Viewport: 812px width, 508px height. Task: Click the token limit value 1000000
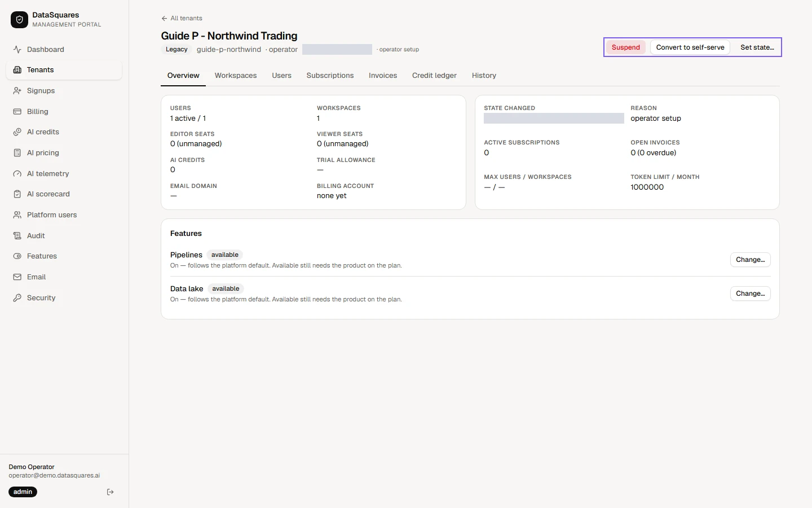click(x=647, y=187)
